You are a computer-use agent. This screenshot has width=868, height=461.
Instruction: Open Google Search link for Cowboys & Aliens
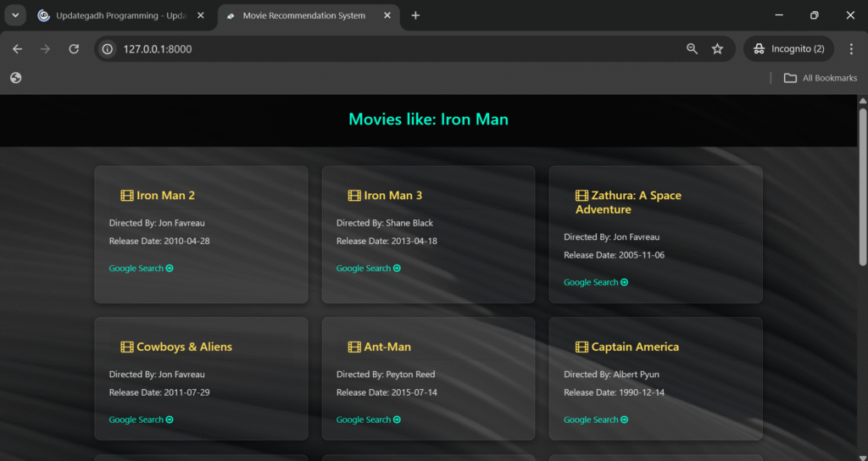click(142, 419)
